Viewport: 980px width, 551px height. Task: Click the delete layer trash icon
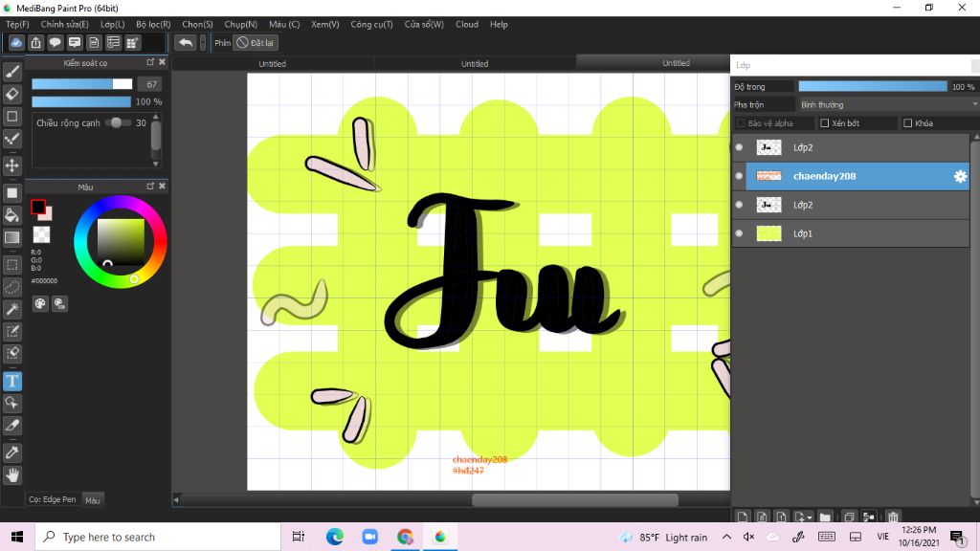click(x=893, y=517)
